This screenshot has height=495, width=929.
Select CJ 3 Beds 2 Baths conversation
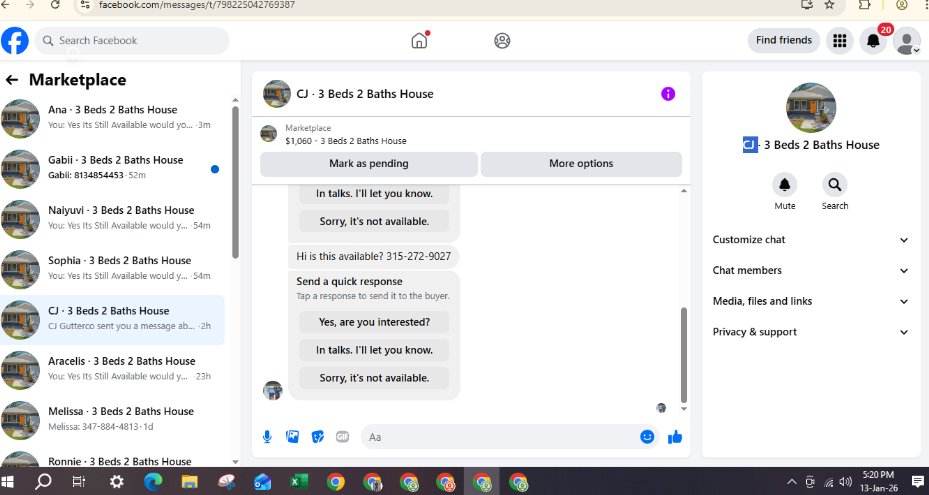coord(113,320)
